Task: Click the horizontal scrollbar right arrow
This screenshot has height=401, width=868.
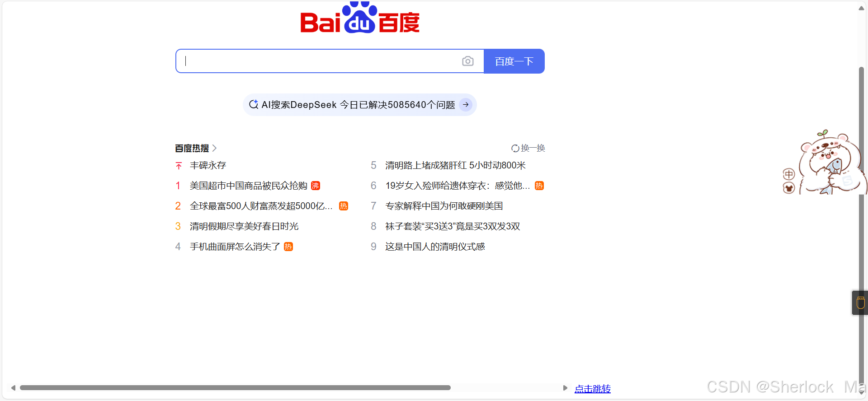Action: [x=565, y=388]
